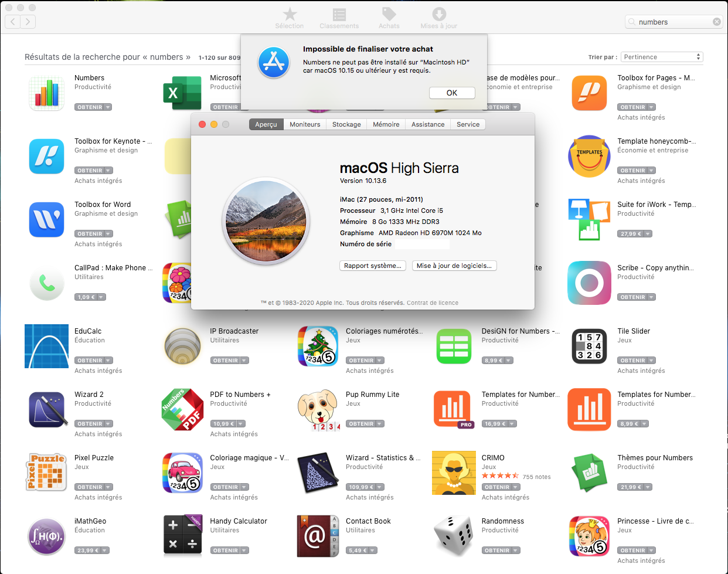Expand the 27,99 € dropdown for Suite for iWork
The width and height of the screenshot is (728, 574).
(x=648, y=234)
